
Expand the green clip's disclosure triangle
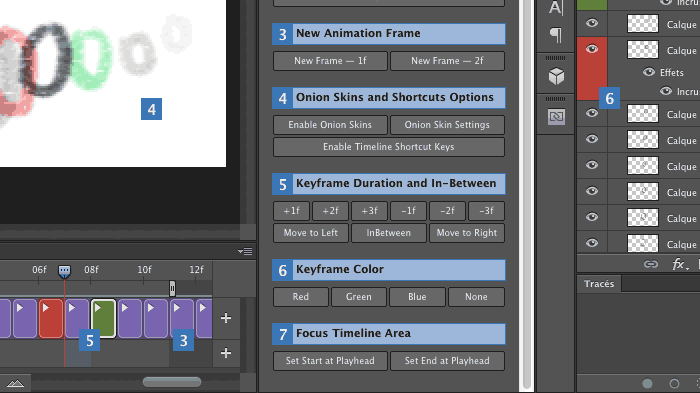tap(98, 308)
